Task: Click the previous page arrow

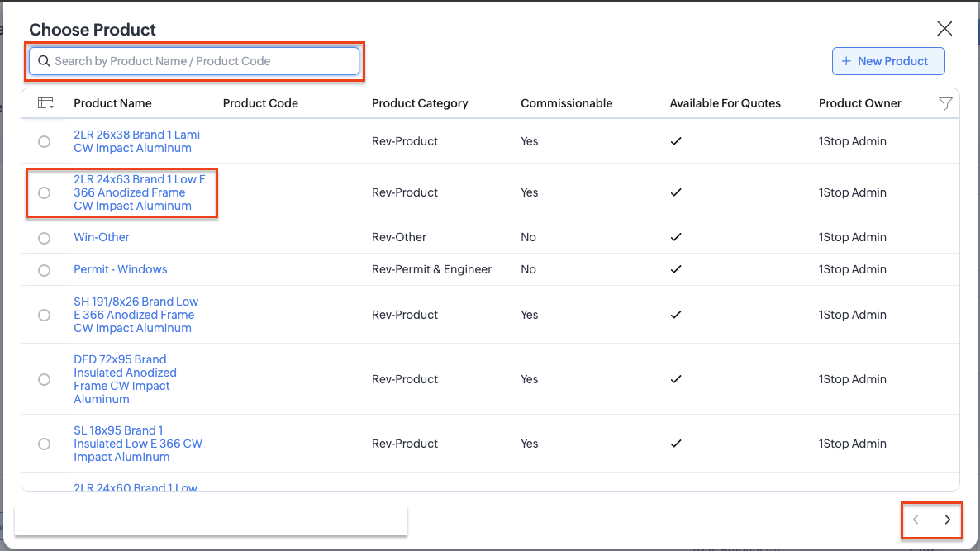Action: (916, 520)
